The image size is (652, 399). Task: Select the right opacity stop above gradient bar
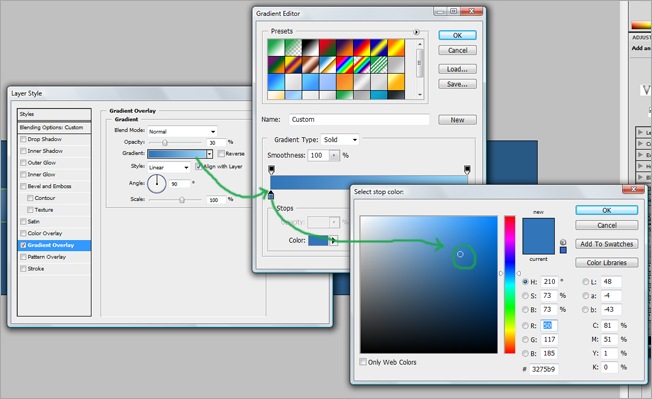click(467, 169)
